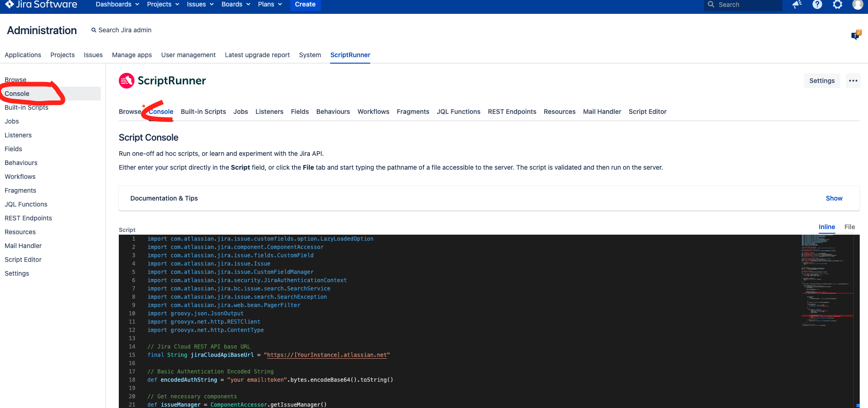Open the Resources ScriptRunner tab

click(559, 112)
